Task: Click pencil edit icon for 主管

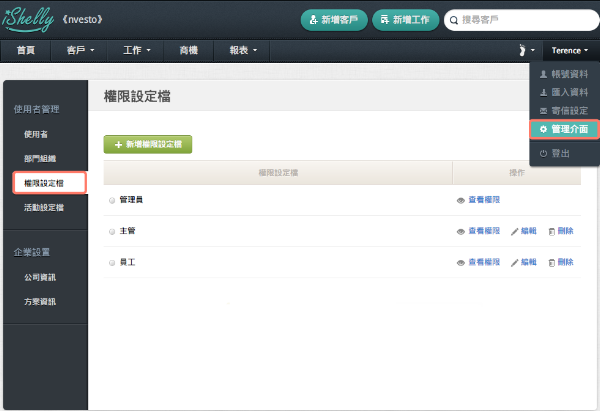Action: 515,231
